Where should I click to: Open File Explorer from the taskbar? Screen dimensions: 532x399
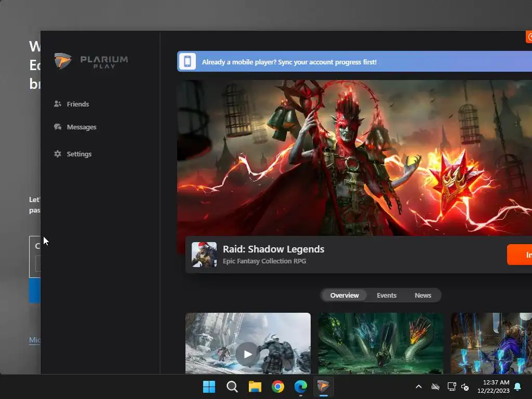[x=255, y=387]
